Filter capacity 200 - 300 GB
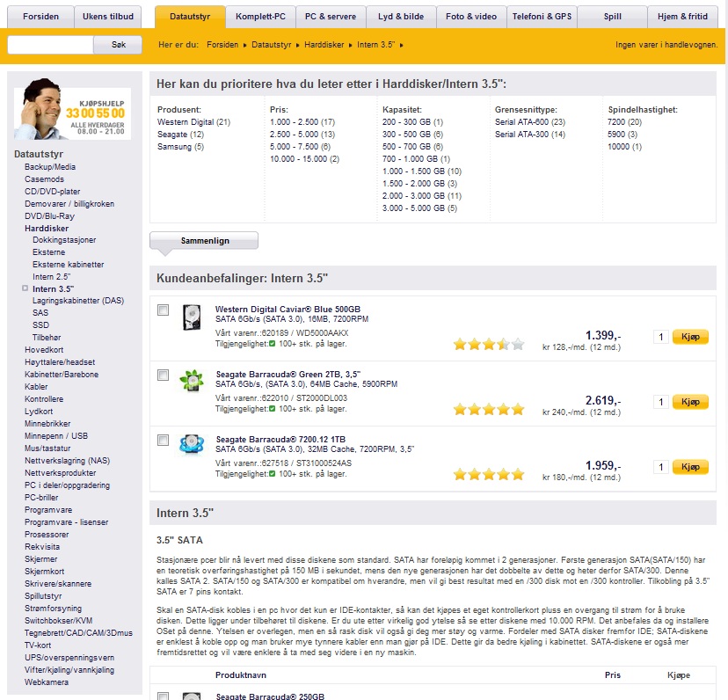This screenshot has height=700, width=728. pyautogui.click(x=412, y=122)
